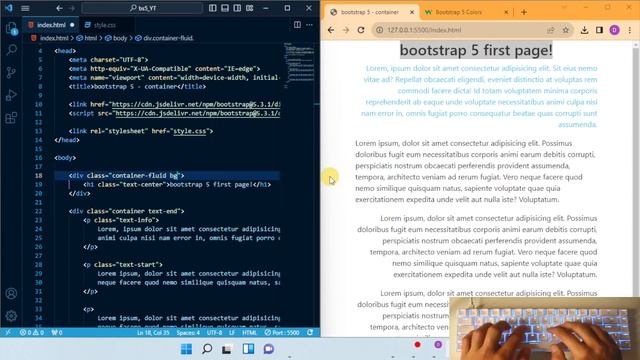Toggle the secondary side bar layout icon
Screen dimensions: 640x360
pos(237,8)
